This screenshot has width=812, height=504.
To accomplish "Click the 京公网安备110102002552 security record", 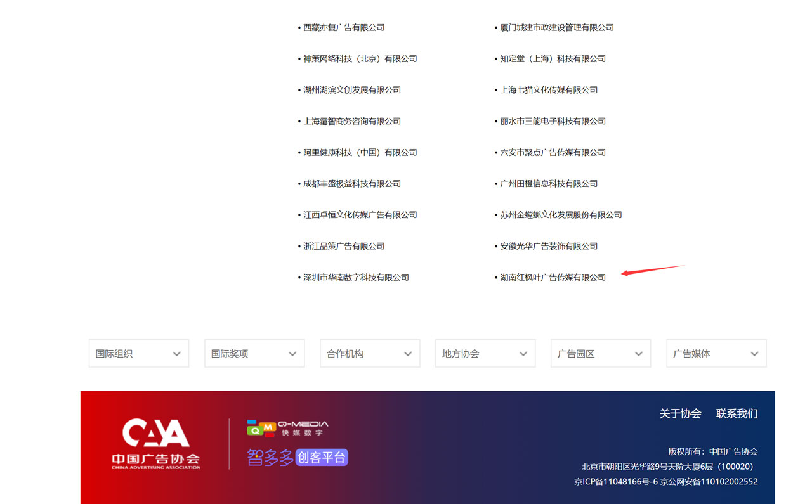I will pyautogui.click(x=709, y=481).
